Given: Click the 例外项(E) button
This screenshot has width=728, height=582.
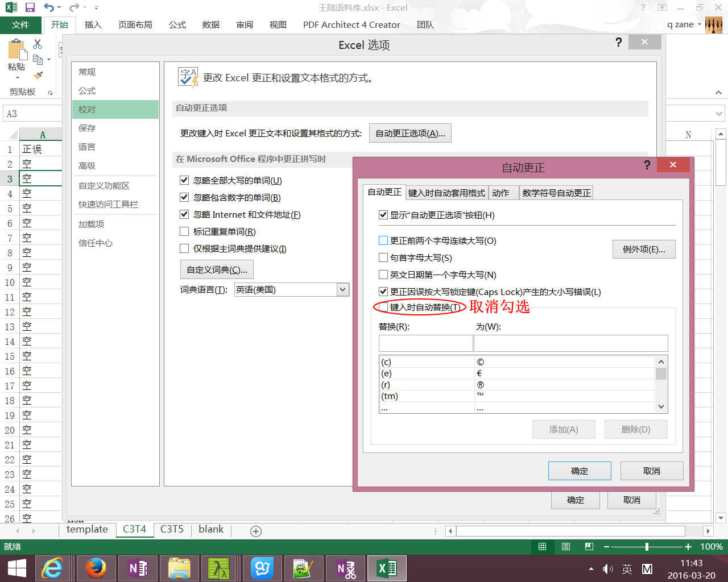Looking at the screenshot, I should click(643, 249).
